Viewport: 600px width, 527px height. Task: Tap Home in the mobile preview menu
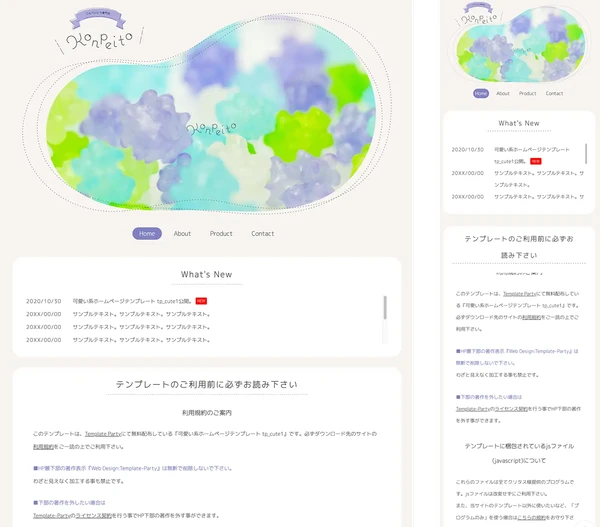(x=481, y=93)
